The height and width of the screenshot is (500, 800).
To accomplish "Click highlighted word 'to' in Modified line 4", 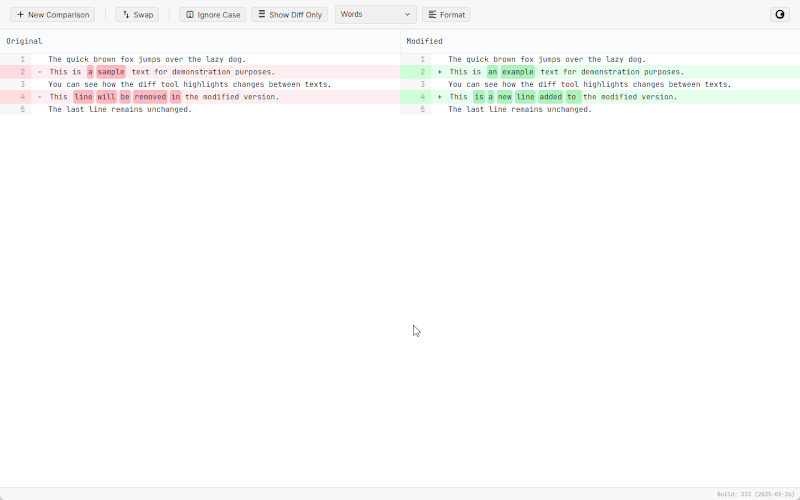I will (573, 97).
